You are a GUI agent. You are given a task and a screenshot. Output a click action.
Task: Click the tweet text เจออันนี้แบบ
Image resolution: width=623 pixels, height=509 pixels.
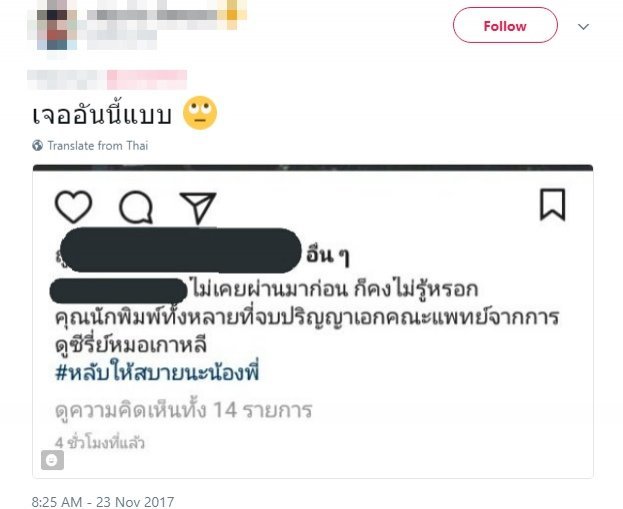tap(102, 114)
